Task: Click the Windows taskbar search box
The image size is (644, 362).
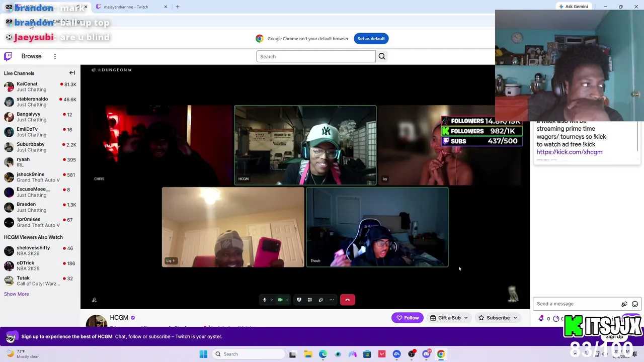Action: click(x=248, y=354)
